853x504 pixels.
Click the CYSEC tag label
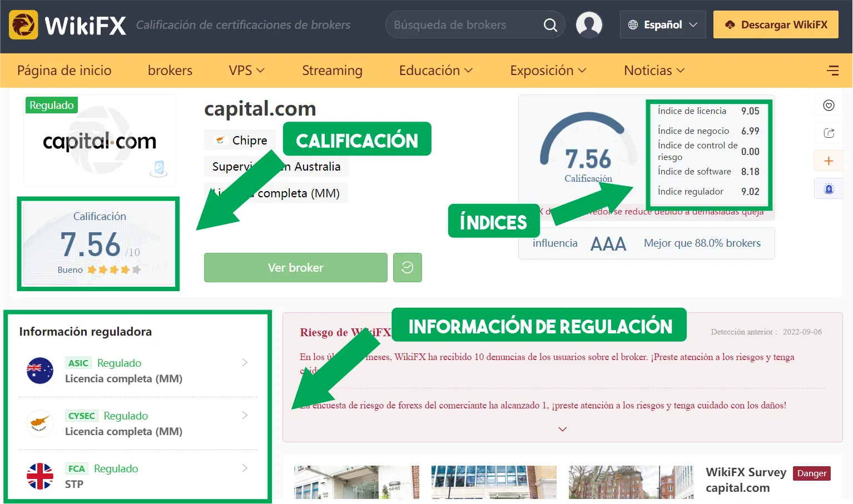(81, 416)
